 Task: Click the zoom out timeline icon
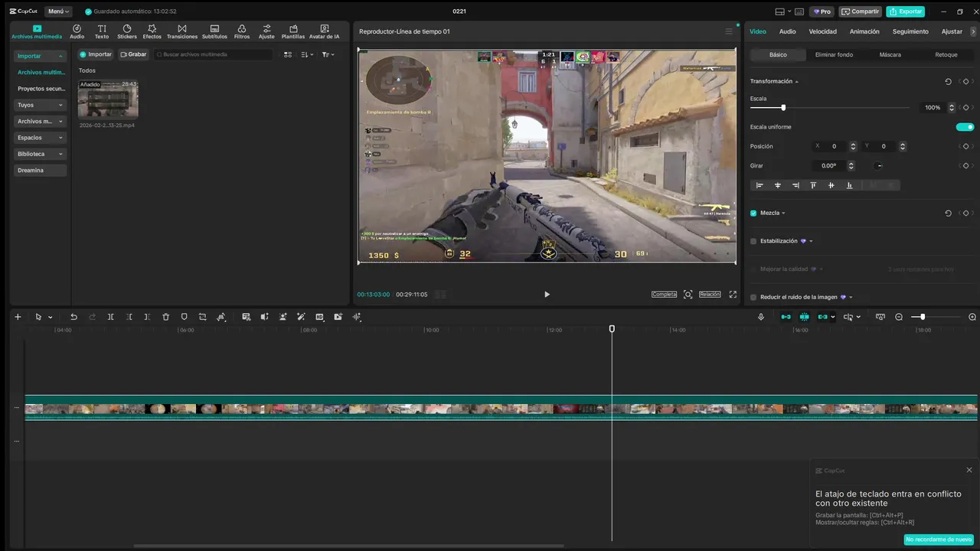[x=899, y=317]
